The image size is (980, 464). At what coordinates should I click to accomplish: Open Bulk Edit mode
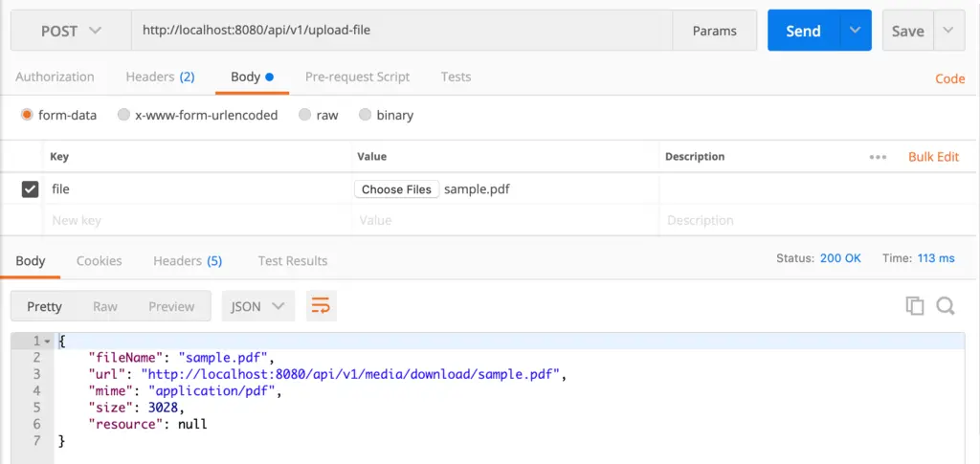[934, 157]
